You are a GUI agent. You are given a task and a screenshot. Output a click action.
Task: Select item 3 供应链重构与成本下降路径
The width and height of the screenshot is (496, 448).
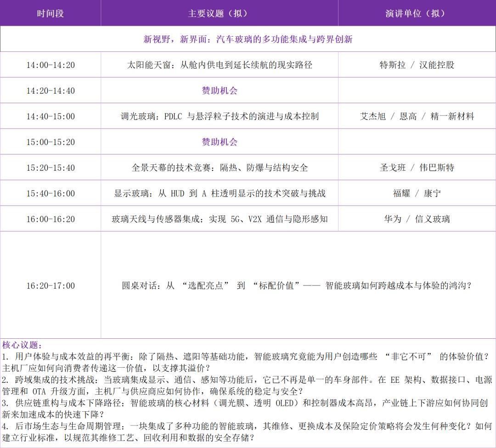[245, 409]
